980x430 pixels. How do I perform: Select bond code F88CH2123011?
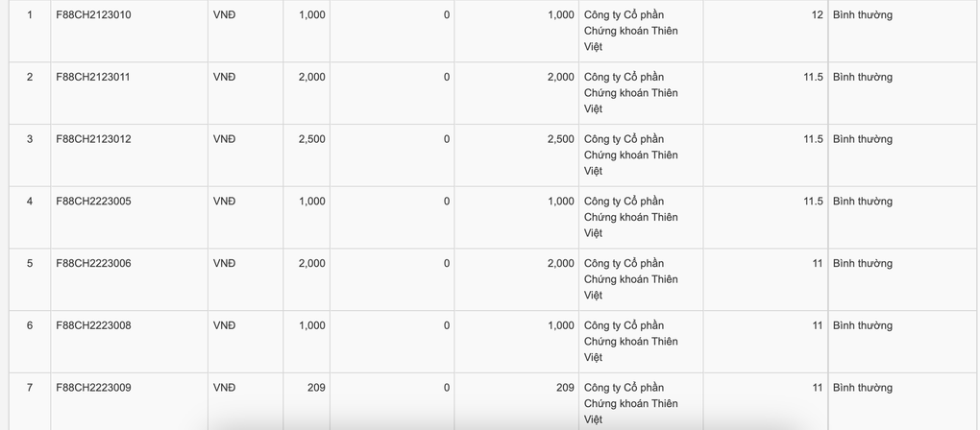[93, 78]
